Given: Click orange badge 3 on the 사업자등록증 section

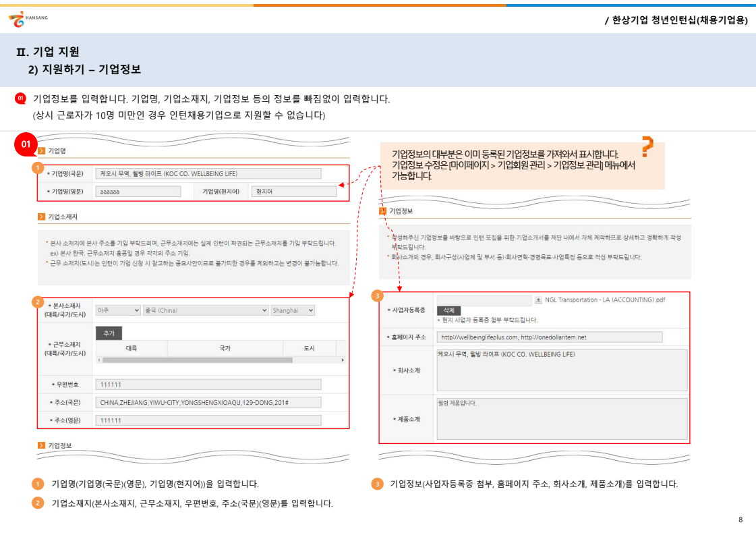Looking at the screenshot, I should [378, 295].
